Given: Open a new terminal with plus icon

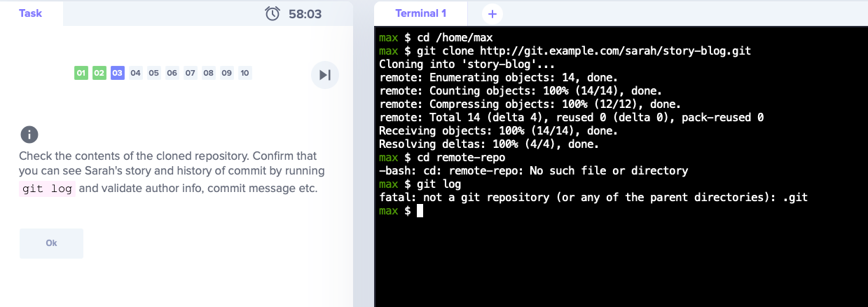Looking at the screenshot, I should click(492, 13).
